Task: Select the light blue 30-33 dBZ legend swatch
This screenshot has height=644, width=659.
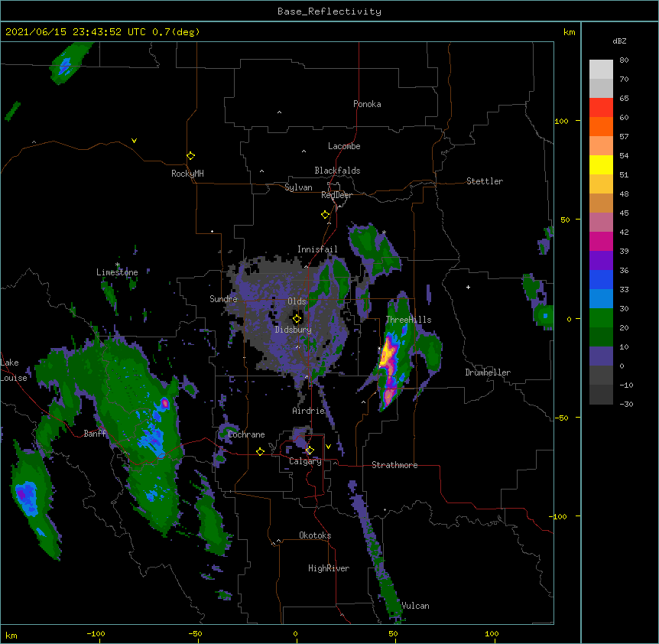Action: pyautogui.click(x=601, y=299)
